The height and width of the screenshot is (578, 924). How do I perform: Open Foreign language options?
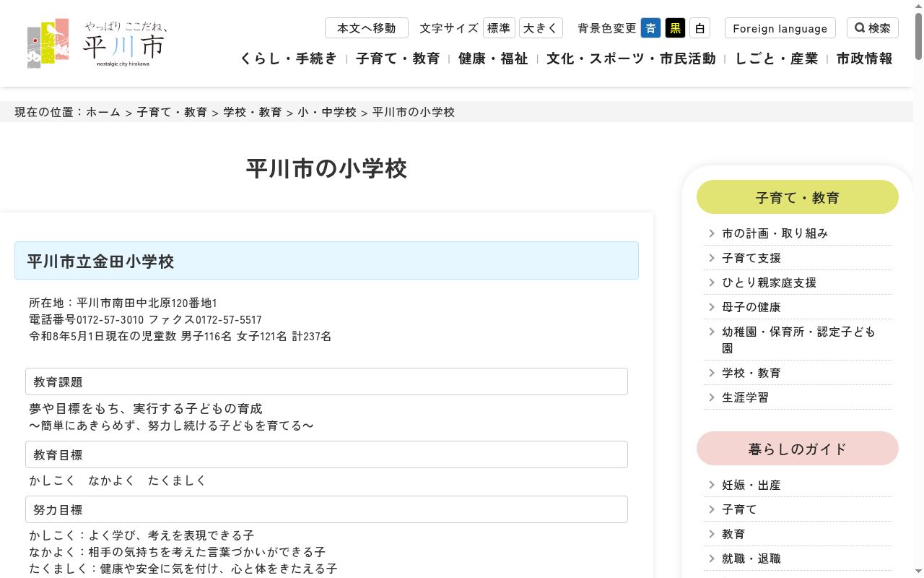pyautogui.click(x=780, y=28)
